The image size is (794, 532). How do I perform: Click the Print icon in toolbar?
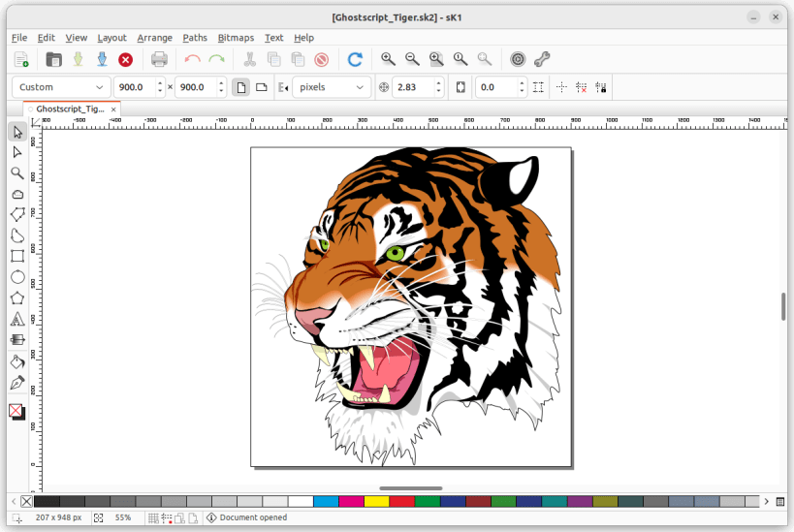click(160, 60)
